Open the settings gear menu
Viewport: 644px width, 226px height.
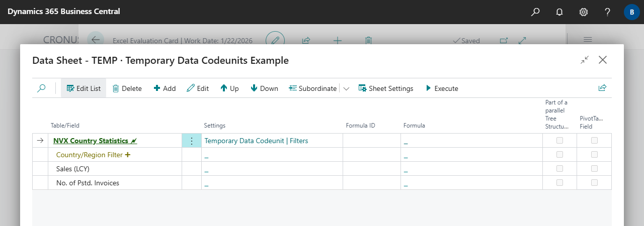(x=584, y=12)
